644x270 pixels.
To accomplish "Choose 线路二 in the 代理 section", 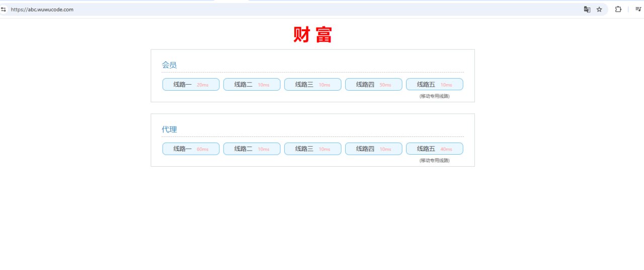I will (252, 149).
